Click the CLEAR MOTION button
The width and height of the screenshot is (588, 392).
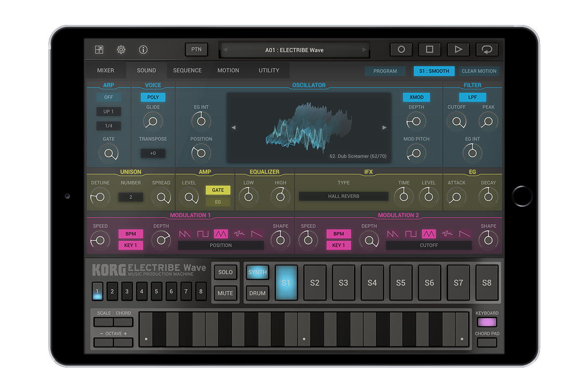pos(479,71)
